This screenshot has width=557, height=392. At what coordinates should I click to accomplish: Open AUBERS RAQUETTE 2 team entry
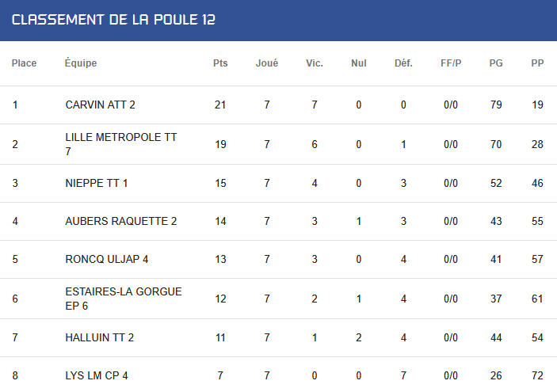pos(121,221)
